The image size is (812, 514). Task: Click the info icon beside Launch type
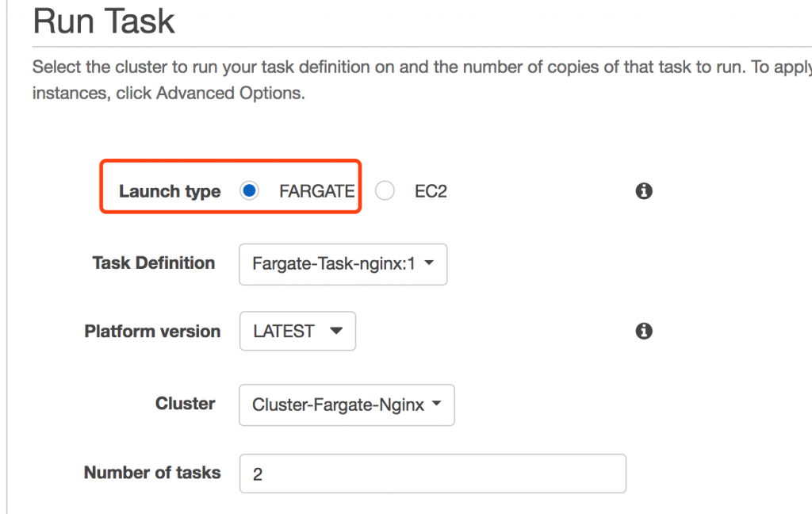pos(644,191)
